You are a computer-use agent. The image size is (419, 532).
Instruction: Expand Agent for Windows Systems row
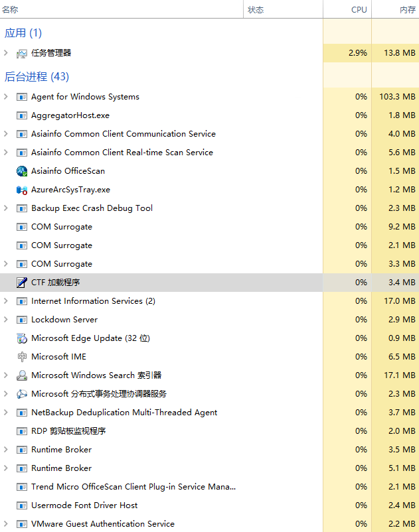point(6,97)
